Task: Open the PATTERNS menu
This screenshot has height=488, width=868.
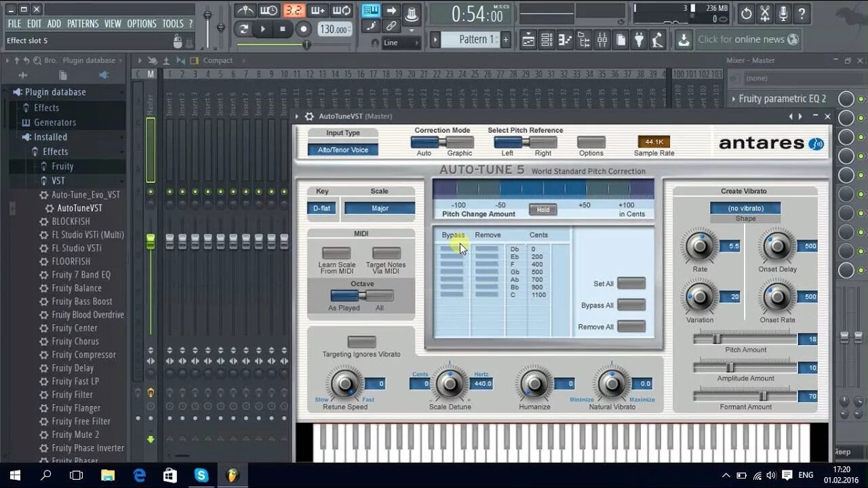Action: click(x=83, y=24)
